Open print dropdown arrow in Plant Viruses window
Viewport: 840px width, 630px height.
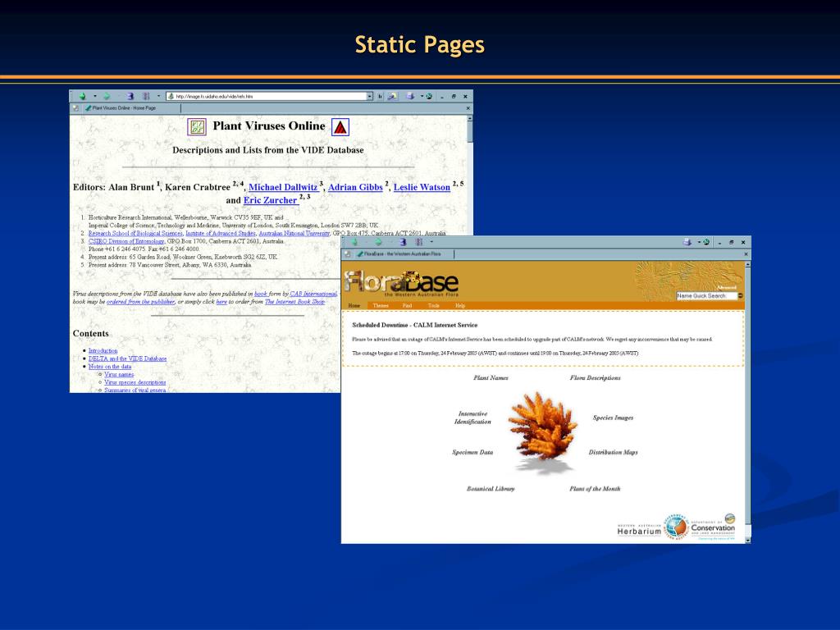point(422,97)
